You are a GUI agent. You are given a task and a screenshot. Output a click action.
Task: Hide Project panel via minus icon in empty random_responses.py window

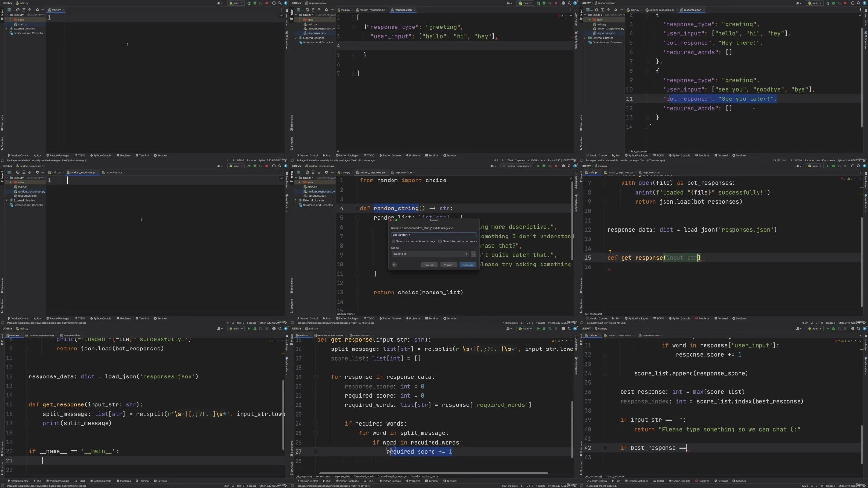(x=43, y=172)
